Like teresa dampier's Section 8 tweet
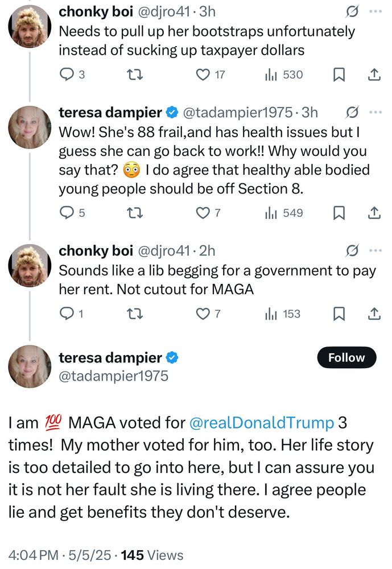 coord(202,213)
